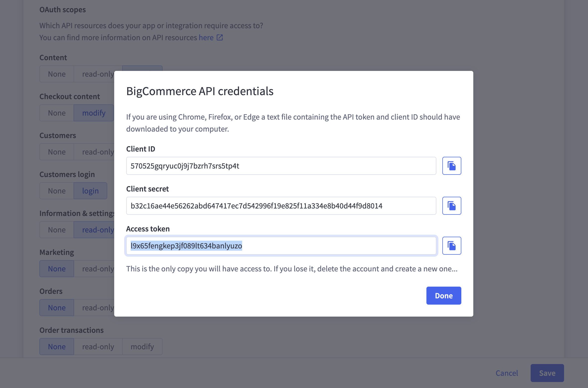Click the 'Client secret' field label
588x388 pixels.
[x=147, y=189]
